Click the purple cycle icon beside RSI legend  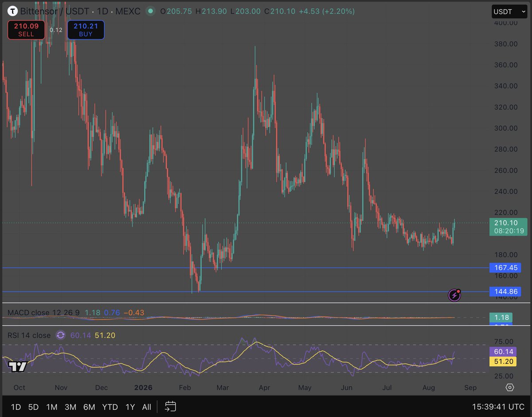61,335
